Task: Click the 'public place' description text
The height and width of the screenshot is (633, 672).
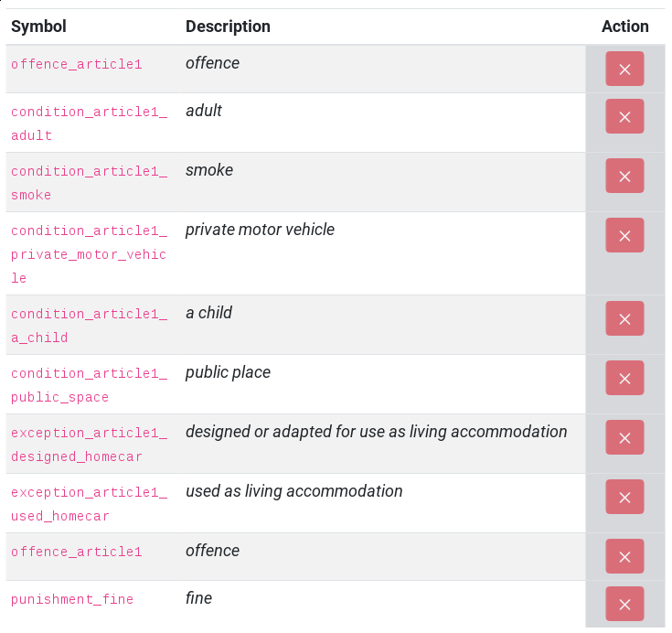Action: pos(228,372)
